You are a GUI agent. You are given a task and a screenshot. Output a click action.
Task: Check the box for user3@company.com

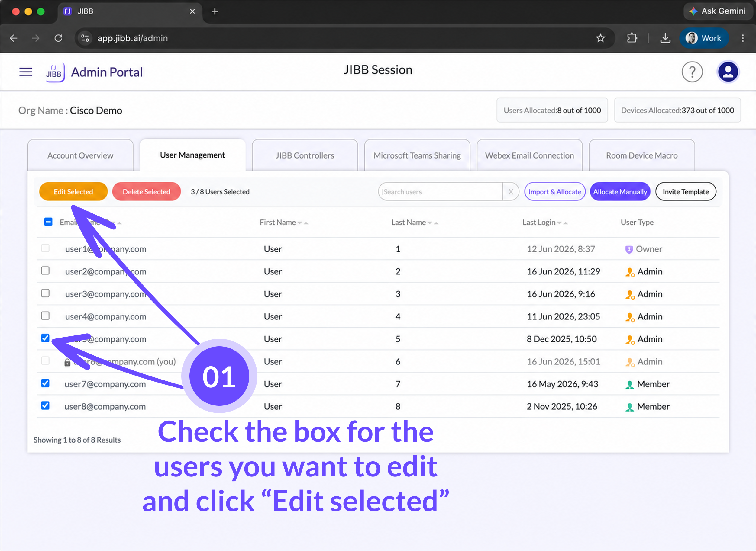point(45,293)
